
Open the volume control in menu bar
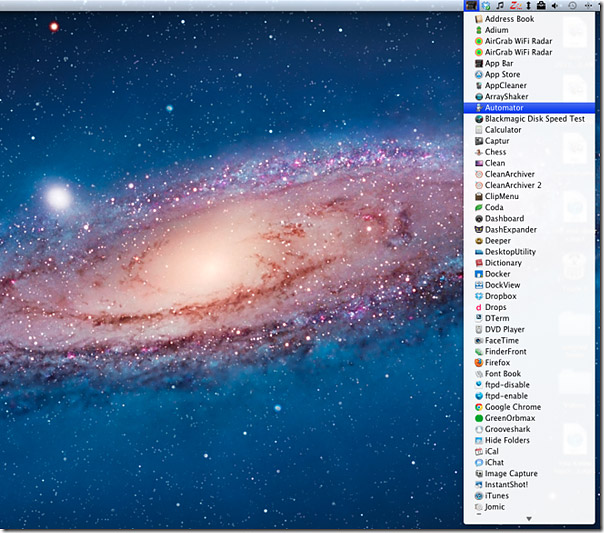(555, 5)
